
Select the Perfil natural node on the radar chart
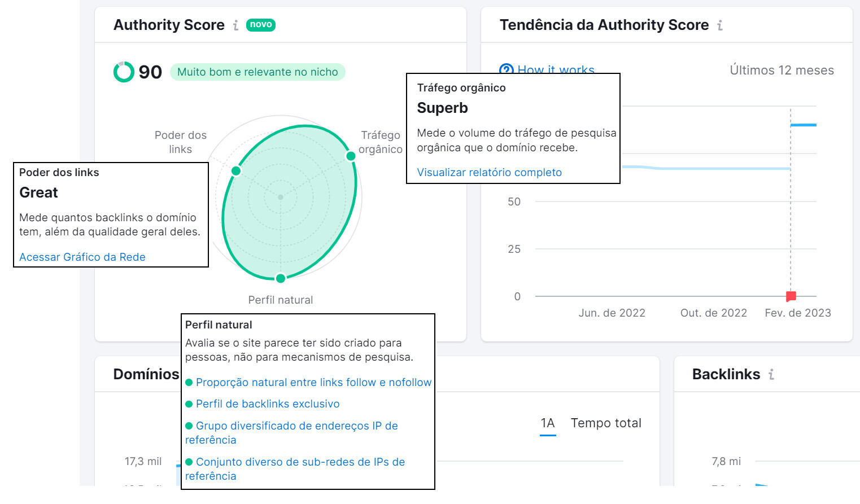281,278
